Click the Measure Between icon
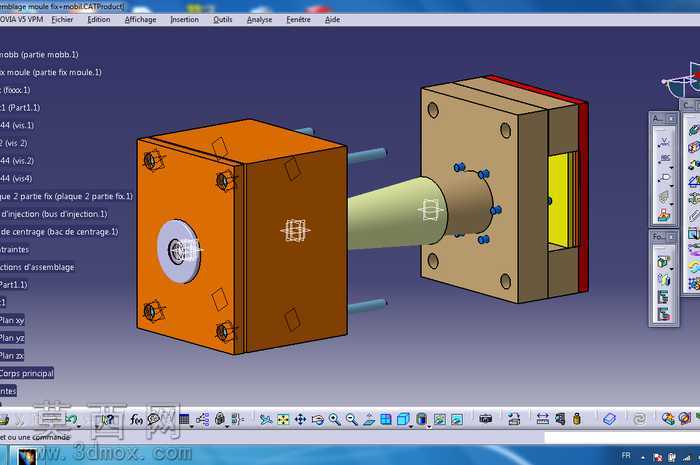Image resolution: width=700 pixels, height=465 pixels. (542, 419)
